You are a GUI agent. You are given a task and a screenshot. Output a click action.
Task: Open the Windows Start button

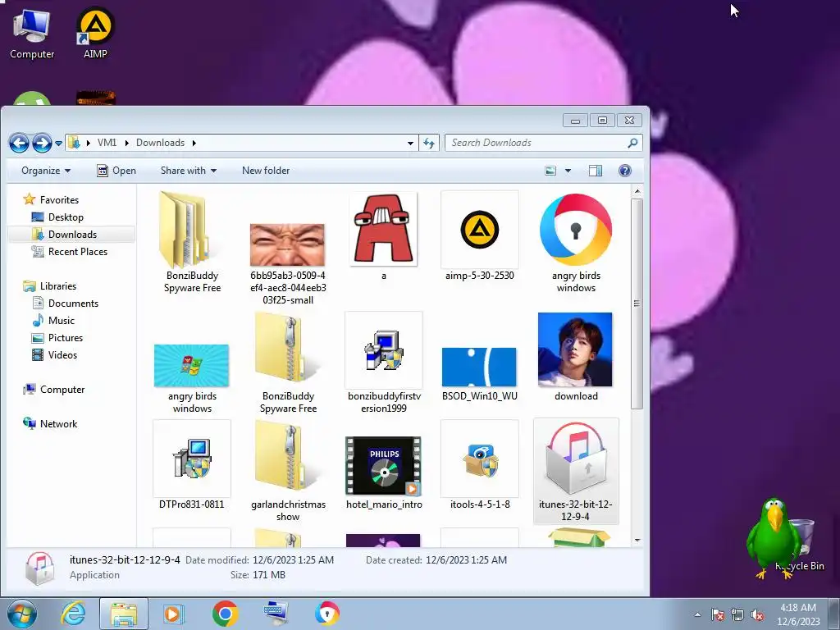21,614
